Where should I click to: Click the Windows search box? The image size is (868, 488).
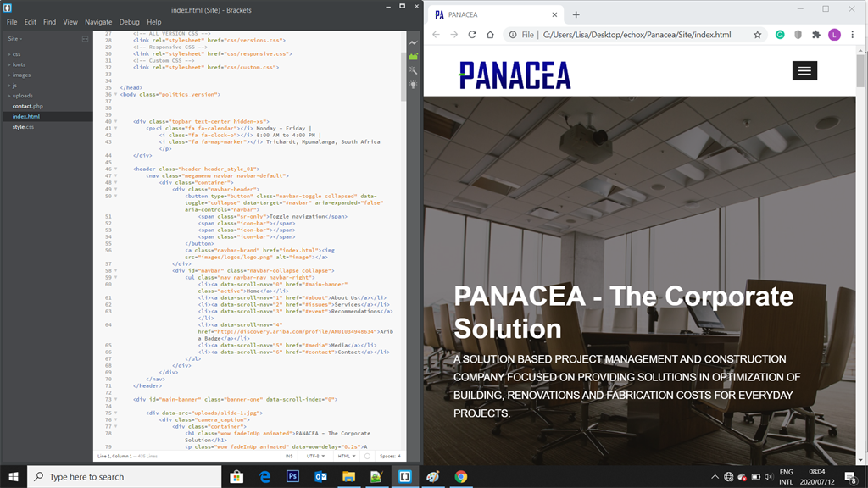click(125, 476)
